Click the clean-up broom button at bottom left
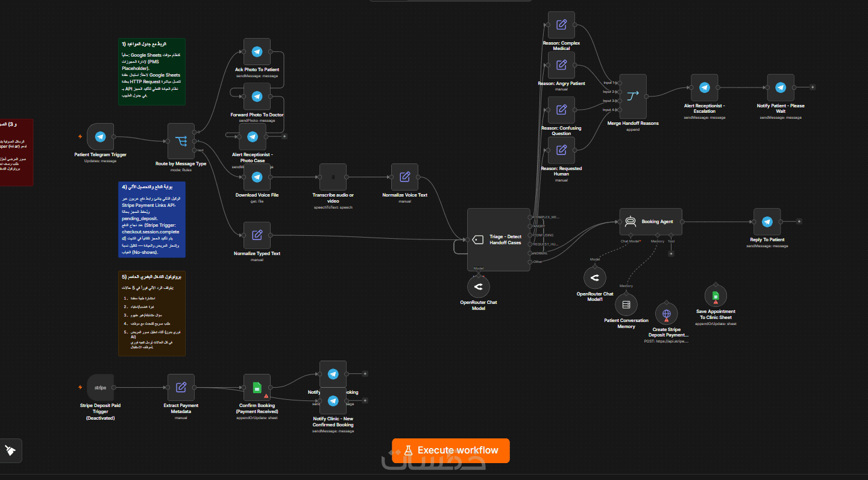The image size is (868, 480). [x=10, y=450]
